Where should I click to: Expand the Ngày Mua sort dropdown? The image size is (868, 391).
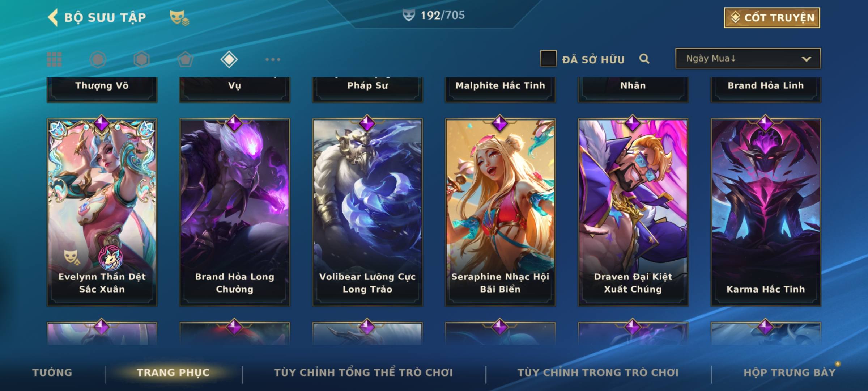coord(748,58)
